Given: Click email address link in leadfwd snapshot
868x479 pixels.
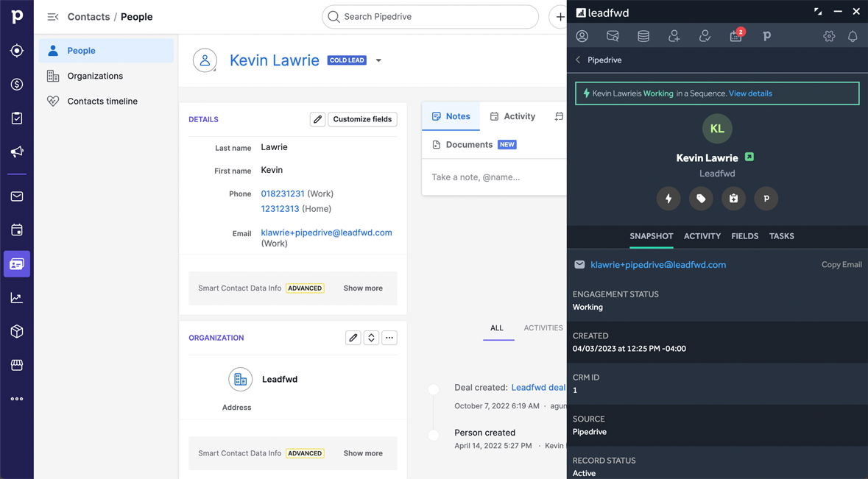Looking at the screenshot, I should tap(658, 265).
